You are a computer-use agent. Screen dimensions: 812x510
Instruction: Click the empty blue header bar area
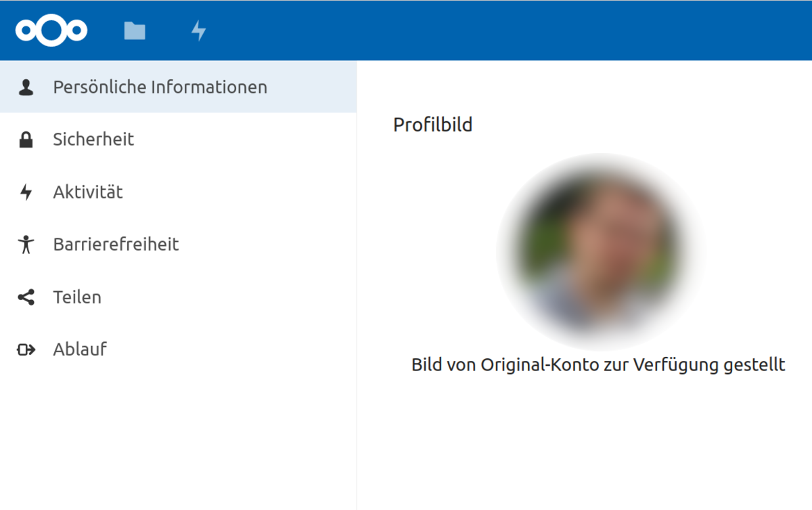pyautogui.click(x=507, y=30)
